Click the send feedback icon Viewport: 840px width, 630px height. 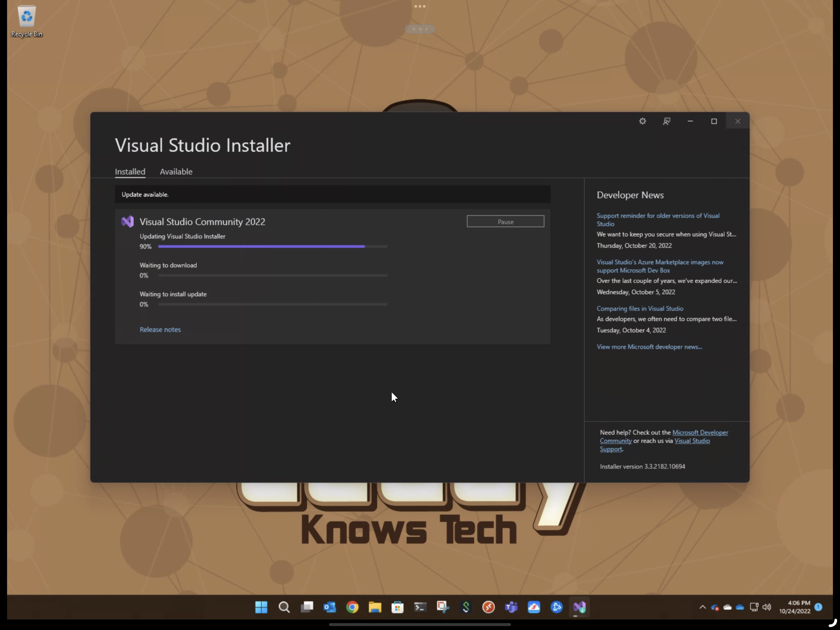667,121
